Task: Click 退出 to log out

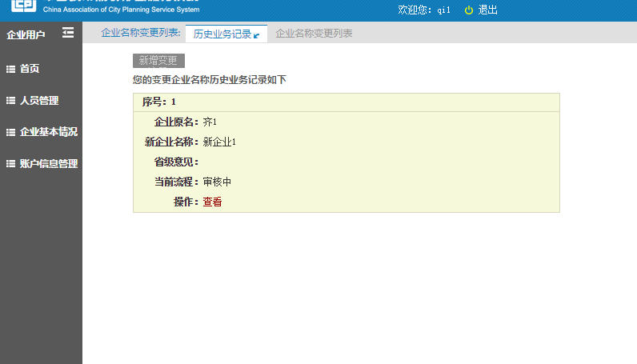Action: [x=487, y=10]
